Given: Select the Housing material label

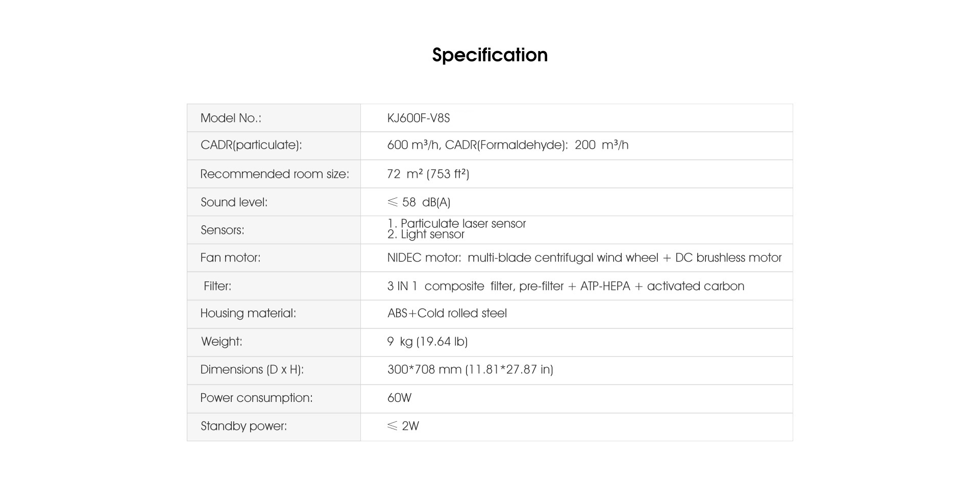Looking at the screenshot, I should [248, 313].
